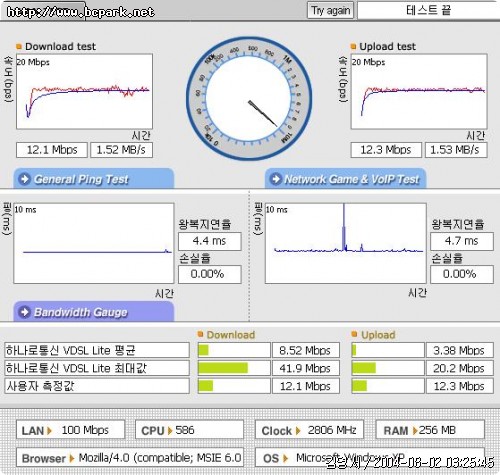Select the 하나로통신 VDSL Lite 최대값 row
Image resolution: width=500 pixels, height=475 pixels.
coord(97,368)
